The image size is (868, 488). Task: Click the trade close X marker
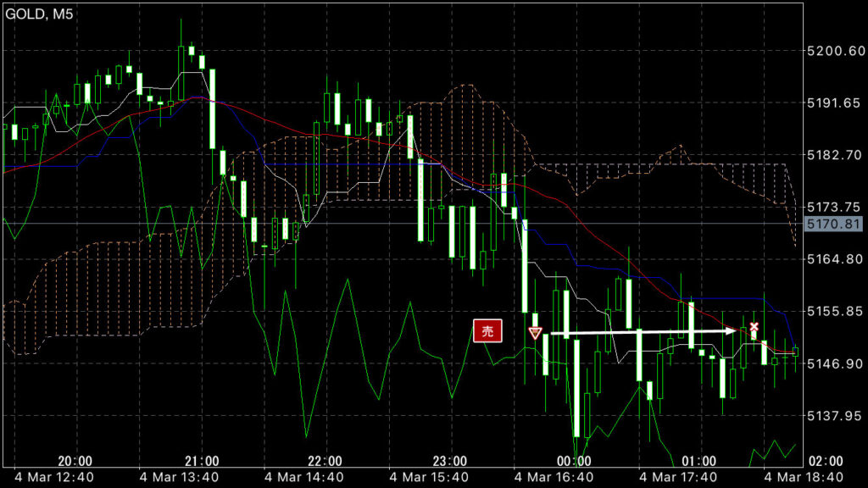[754, 326]
